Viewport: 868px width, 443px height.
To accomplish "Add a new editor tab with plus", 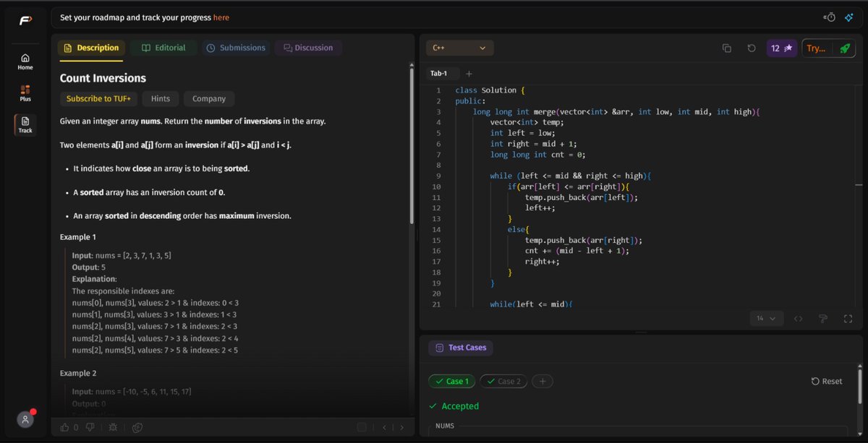I will click(x=469, y=74).
